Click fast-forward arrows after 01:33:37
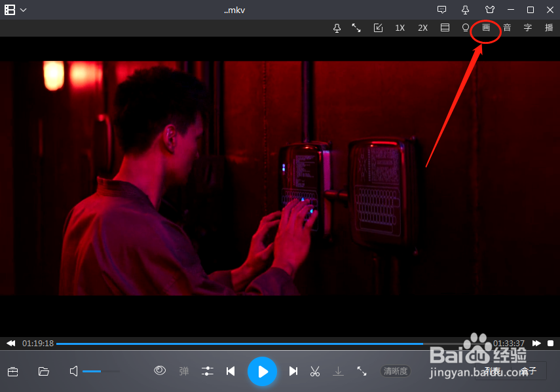The image size is (560, 392). [x=536, y=343]
